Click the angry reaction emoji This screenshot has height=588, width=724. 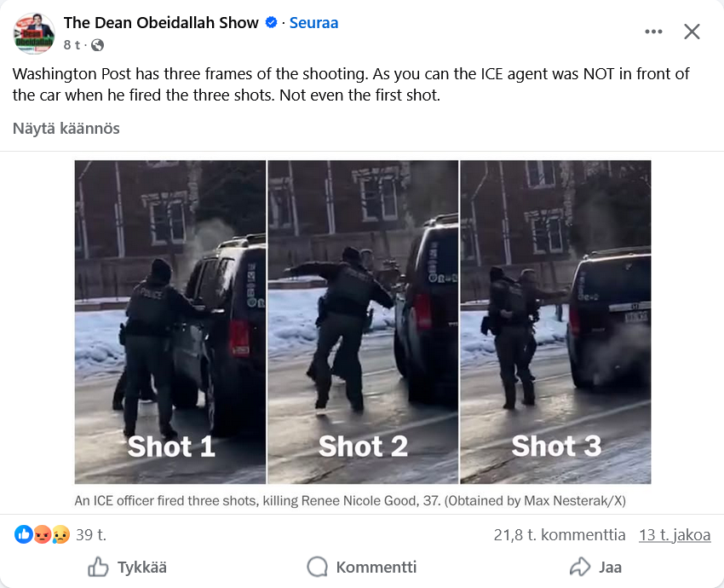pyautogui.click(x=42, y=534)
